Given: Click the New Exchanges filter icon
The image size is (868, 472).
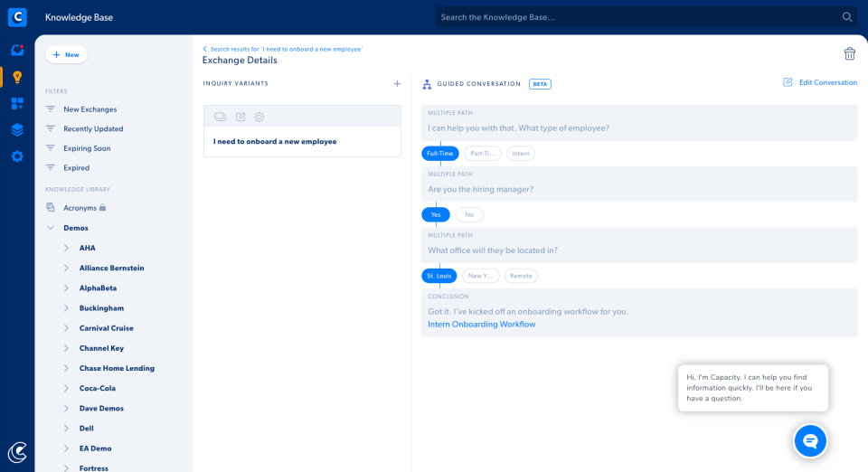Looking at the screenshot, I should [51, 109].
